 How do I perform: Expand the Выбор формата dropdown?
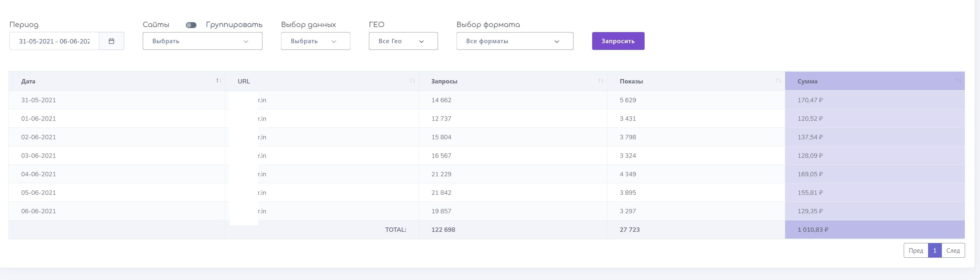[x=514, y=41]
